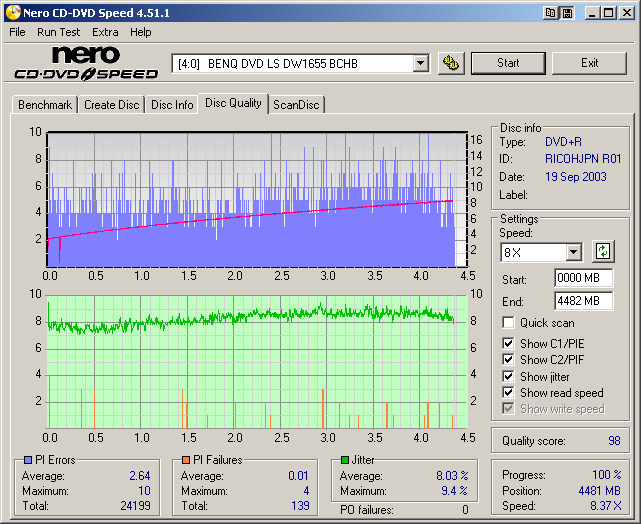
Task: Click the disc ID RICOHJPN R01
Action: [x=583, y=159]
